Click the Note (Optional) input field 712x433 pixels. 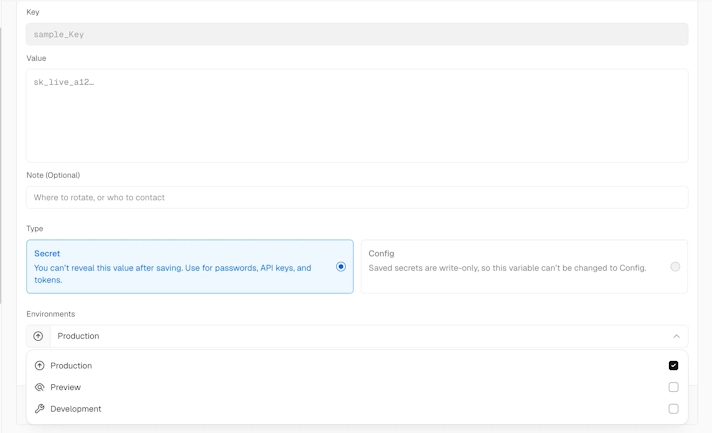pyautogui.click(x=357, y=197)
